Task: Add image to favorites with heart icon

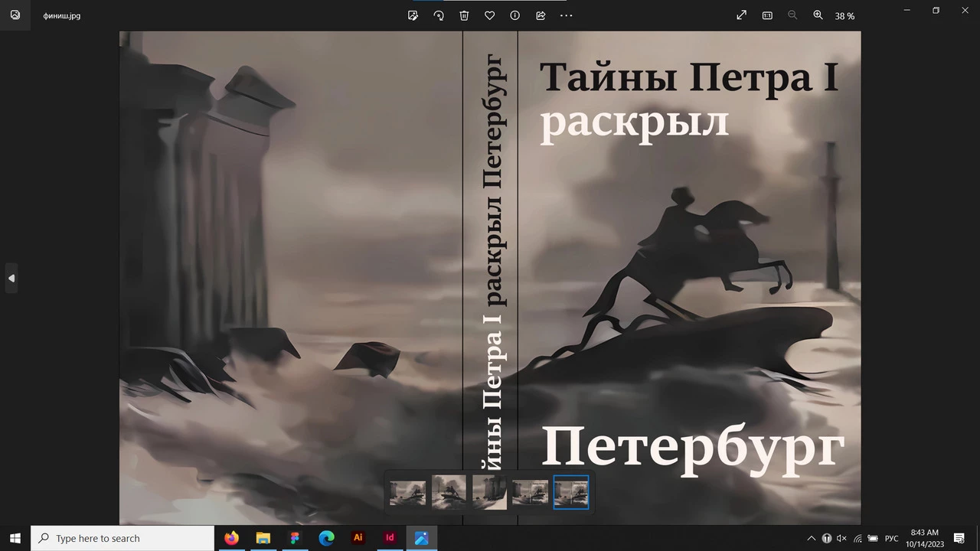Action: [x=489, y=15]
